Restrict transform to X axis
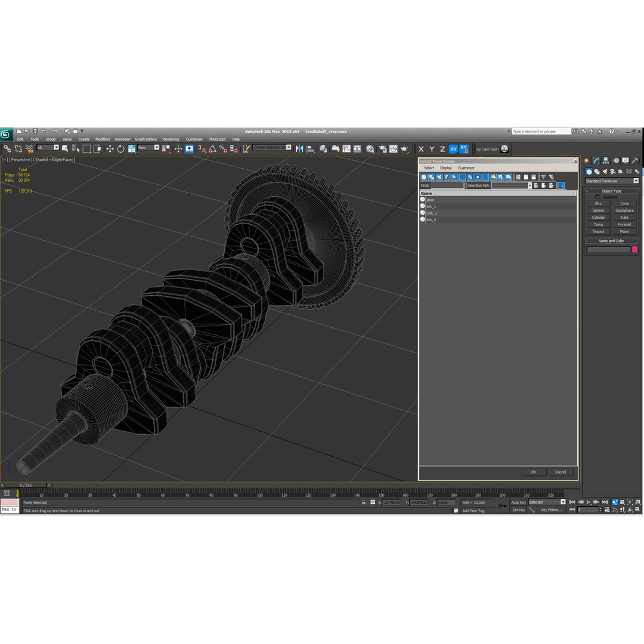 click(x=421, y=149)
